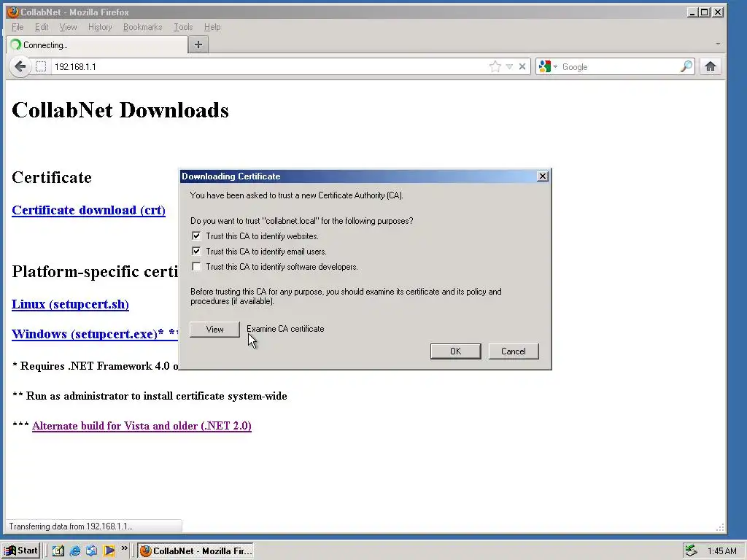Open a new tab with the plus button
Image resolution: width=747 pixels, height=560 pixels.
[x=198, y=44]
